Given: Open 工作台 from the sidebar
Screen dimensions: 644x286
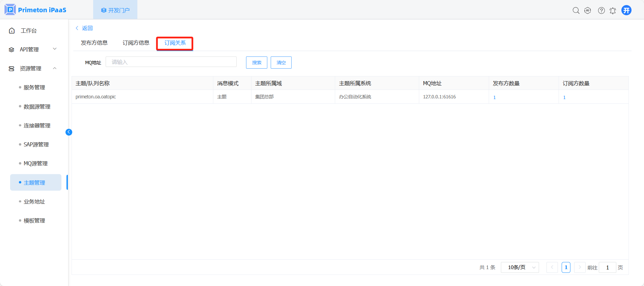Looking at the screenshot, I should coord(29,31).
